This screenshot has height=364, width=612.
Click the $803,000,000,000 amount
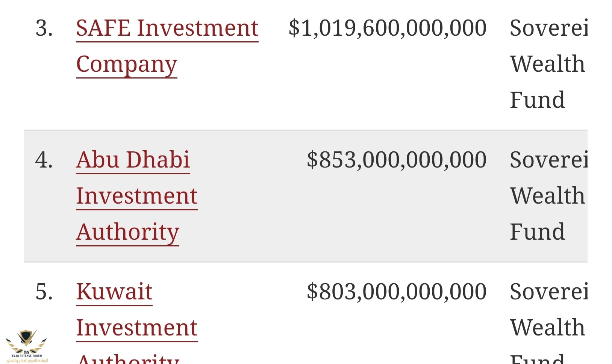coord(396,292)
